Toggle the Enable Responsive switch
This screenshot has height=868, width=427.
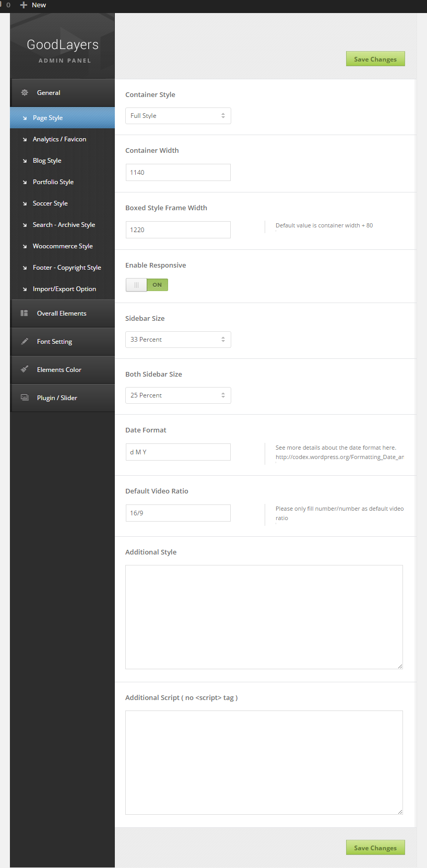pyautogui.click(x=147, y=285)
